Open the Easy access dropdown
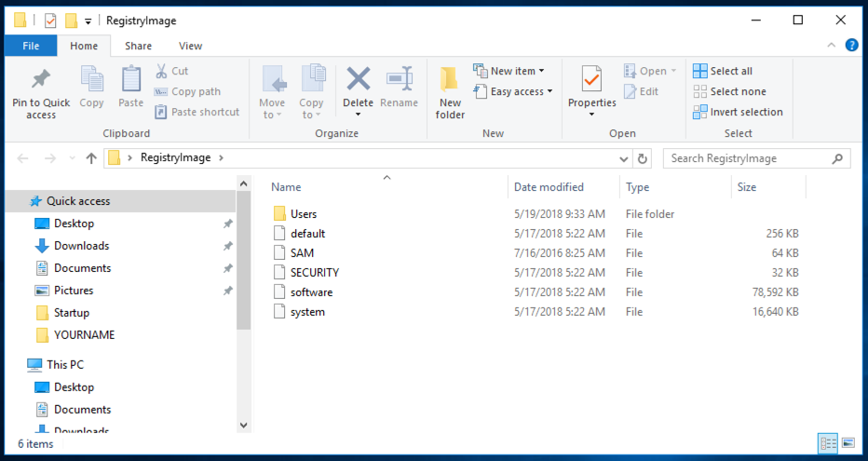868x461 pixels. coord(513,91)
